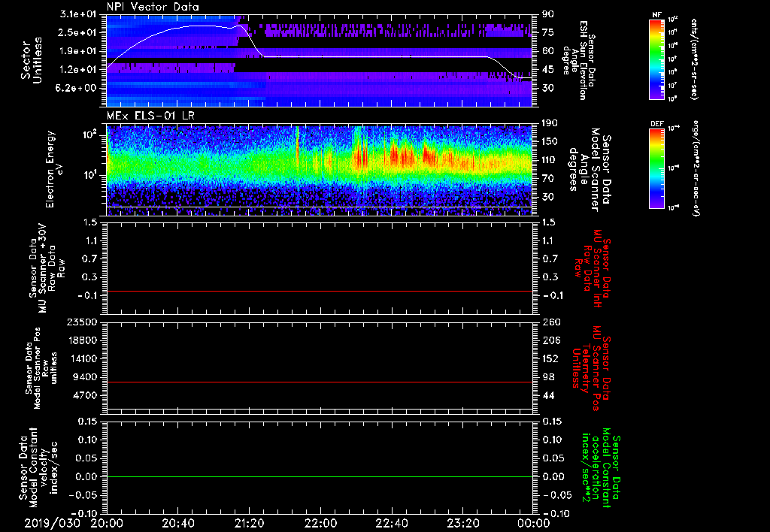Click the red 'MU Scanner Pos Telemetry' title
Screen dimensions: 770x532
point(591,369)
